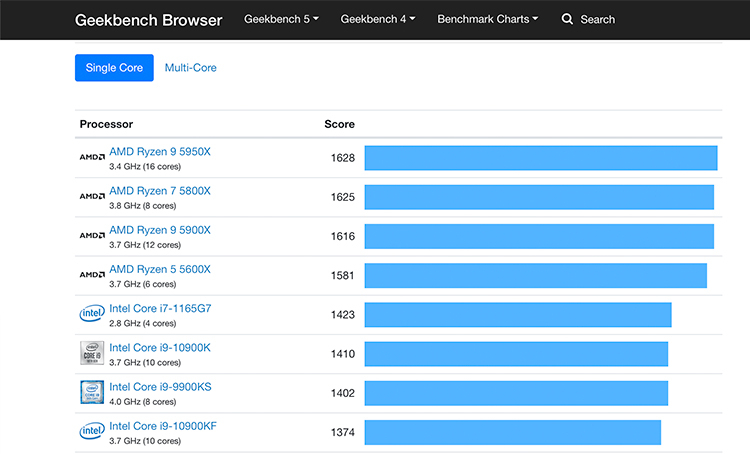This screenshot has width=750, height=454.
Task: Click the score bar for Ryzen 5 5600X
Action: [535, 275]
